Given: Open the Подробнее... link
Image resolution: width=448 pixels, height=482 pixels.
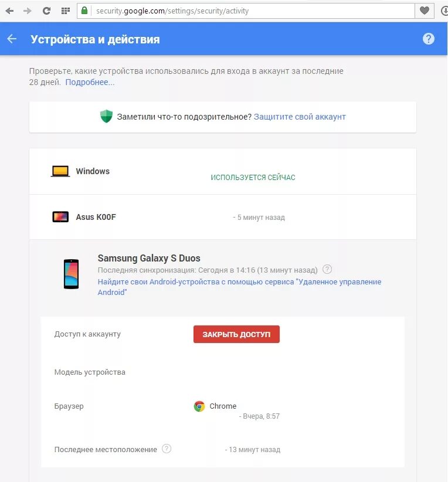Looking at the screenshot, I should coord(90,82).
